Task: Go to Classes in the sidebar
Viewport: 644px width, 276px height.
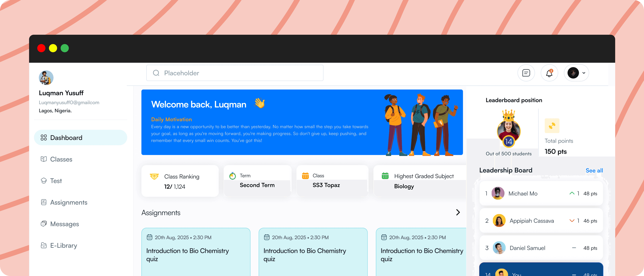Action: click(61, 159)
